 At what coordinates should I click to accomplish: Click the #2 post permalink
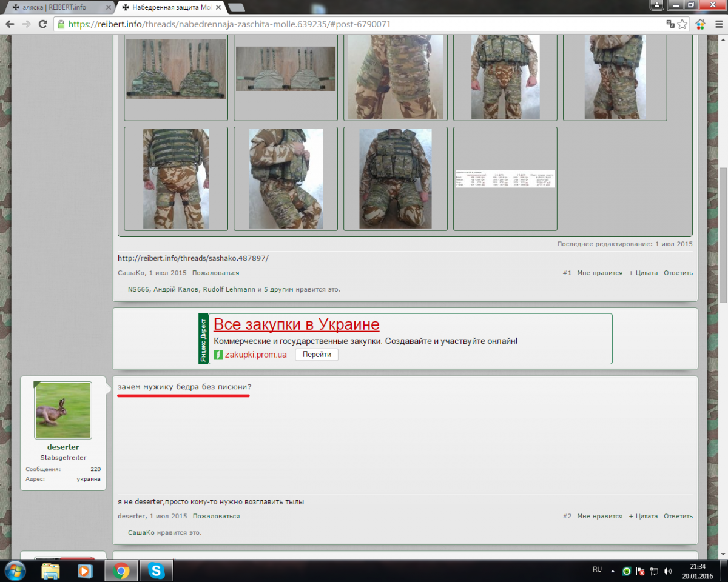567,517
